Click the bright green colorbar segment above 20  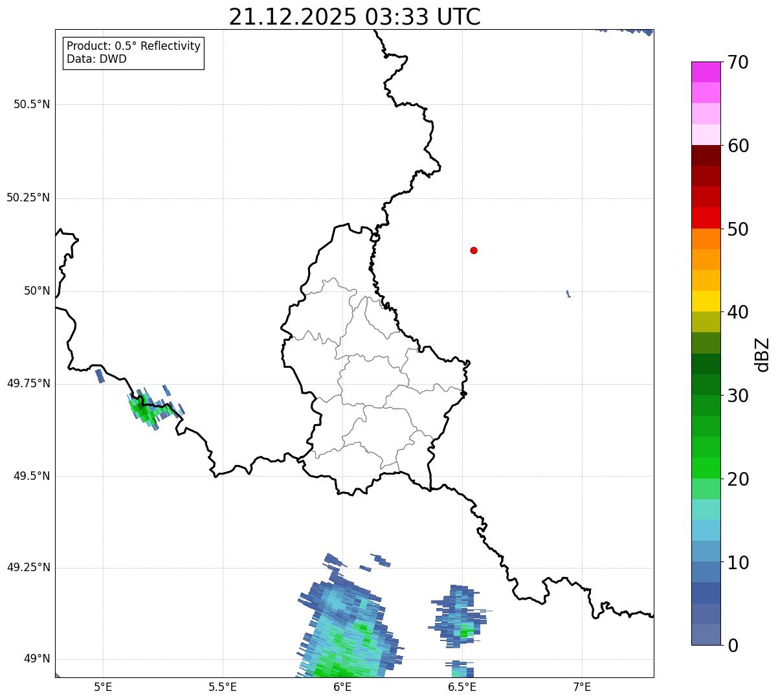pos(706,468)
